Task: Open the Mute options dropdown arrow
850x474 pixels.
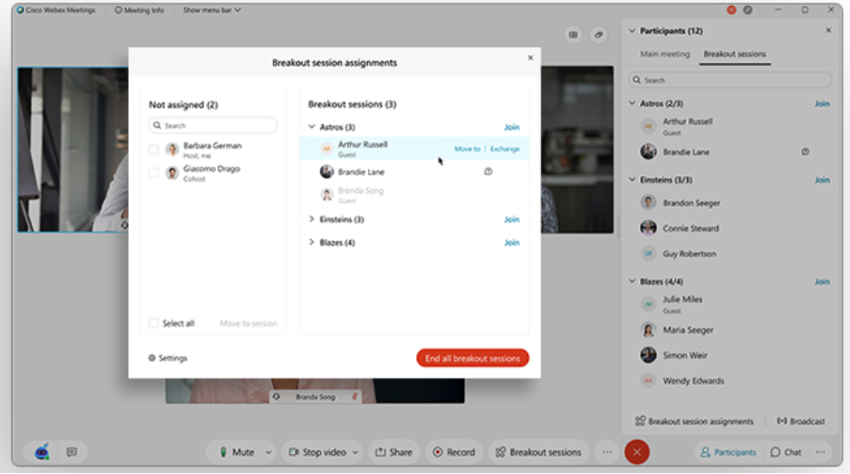Action: (x=268, y=452)
